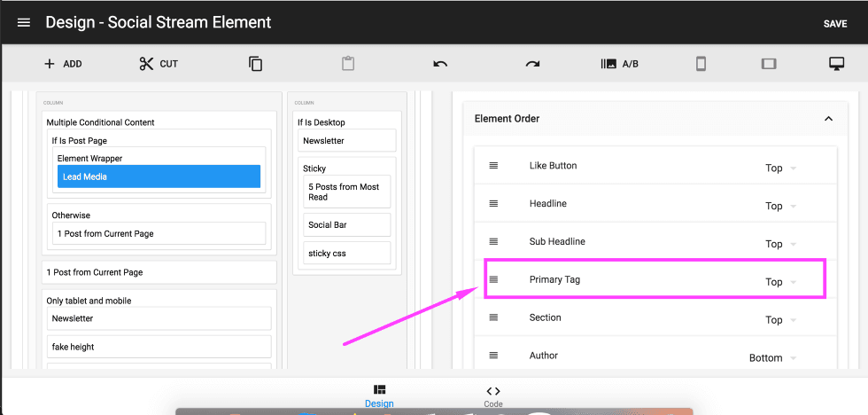Screen dimensions: 868x415
Task: Click the Add element button
Action: (63, 64)
